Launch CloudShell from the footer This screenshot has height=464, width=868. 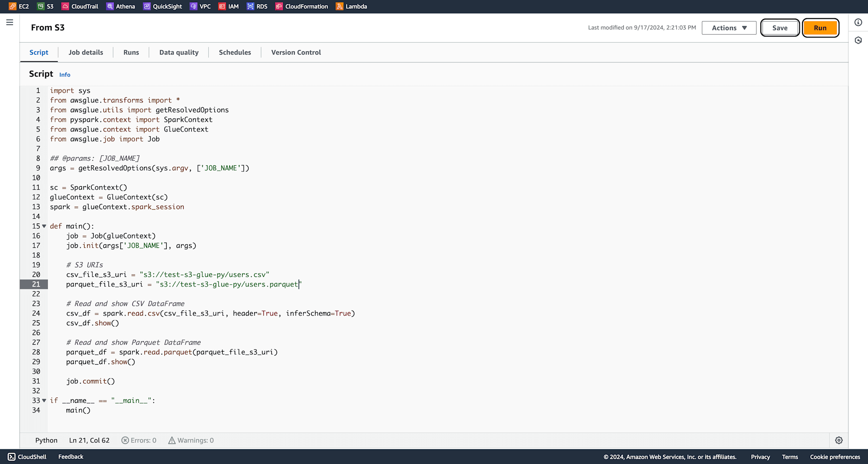(x=27, y=457)
